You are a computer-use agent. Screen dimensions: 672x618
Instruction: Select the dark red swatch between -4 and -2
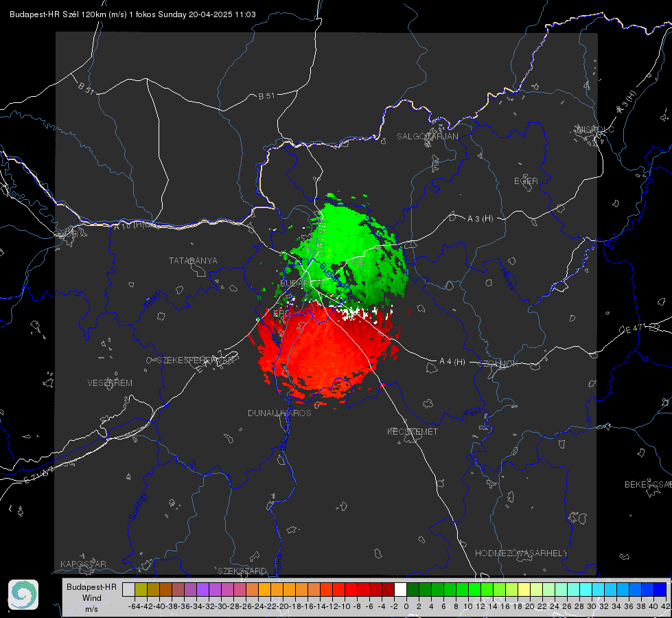coord(388,589)
